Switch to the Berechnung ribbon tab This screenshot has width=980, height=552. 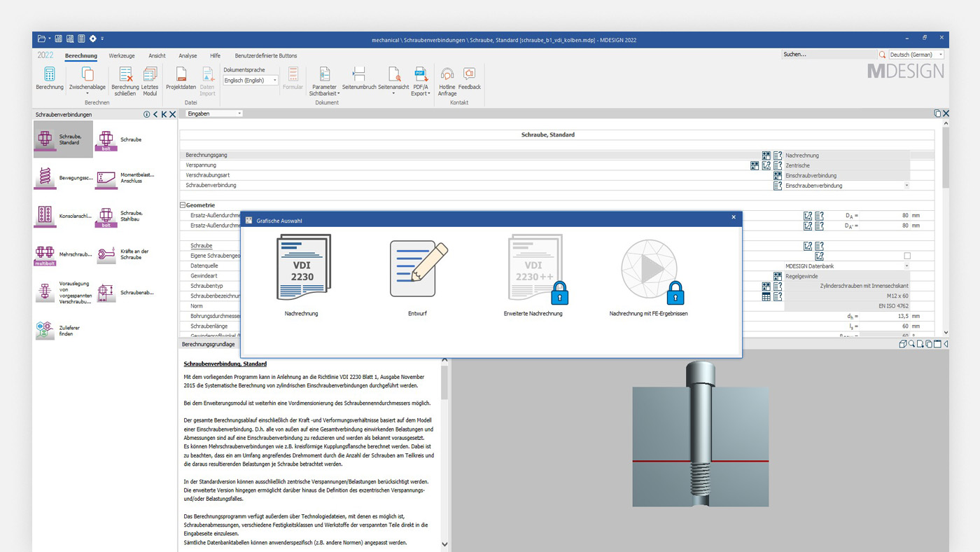click(x=81, y=55)
